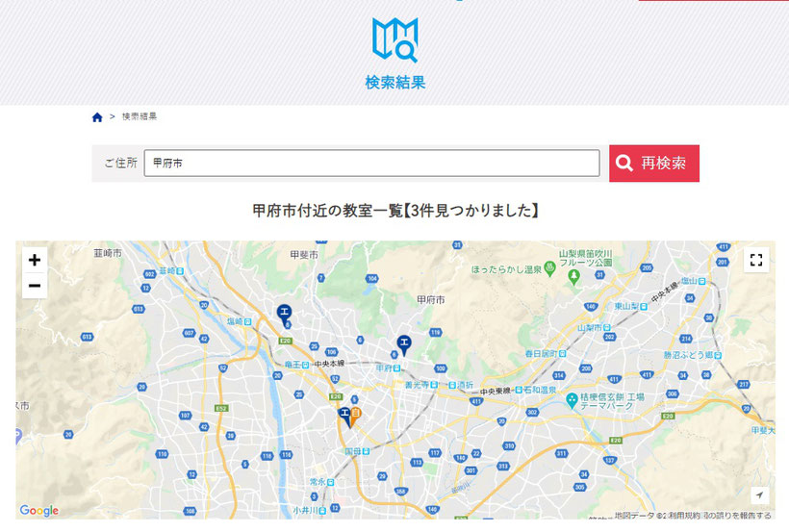Click the 塩崎 station icon
The width and height of the screenshot is (789, 532).
[x=248, y=321]
